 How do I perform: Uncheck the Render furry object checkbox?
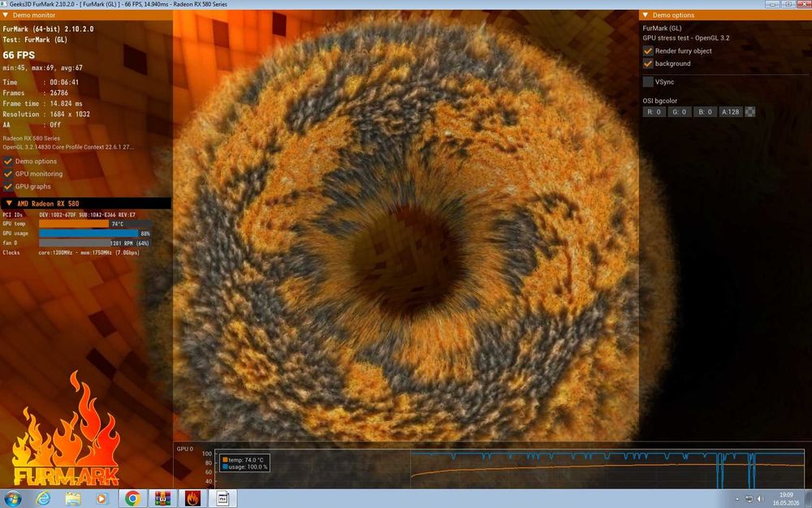[x=648, y=50]
